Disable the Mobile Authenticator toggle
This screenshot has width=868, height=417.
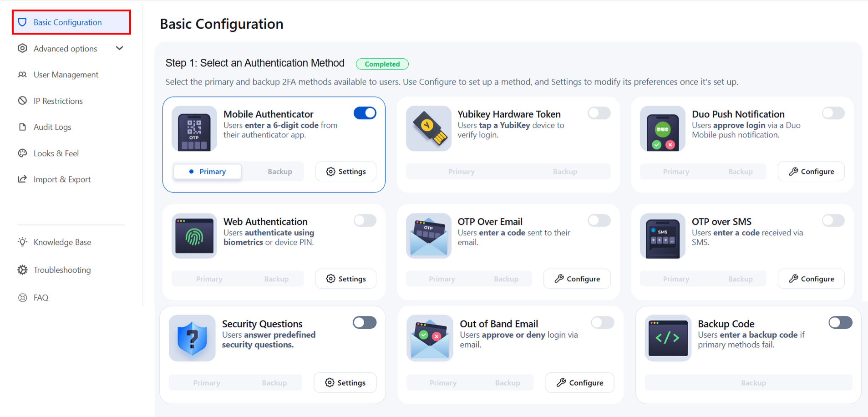pos(365,113)
